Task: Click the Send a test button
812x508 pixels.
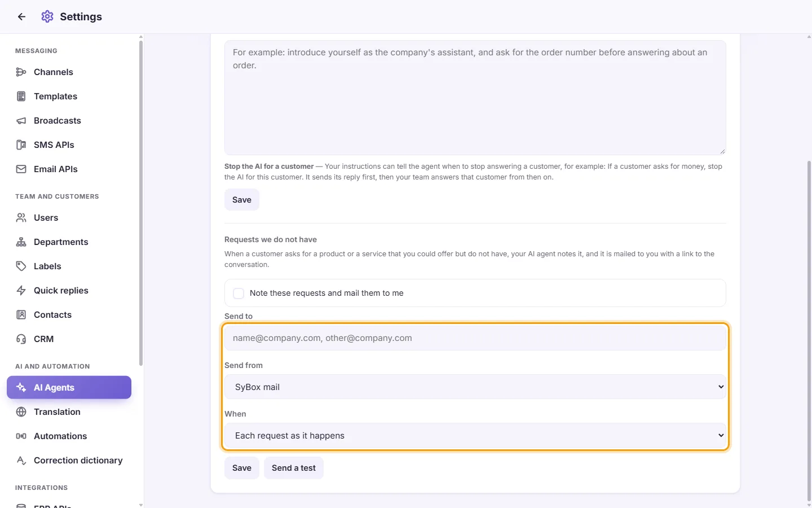Action: 294,468
